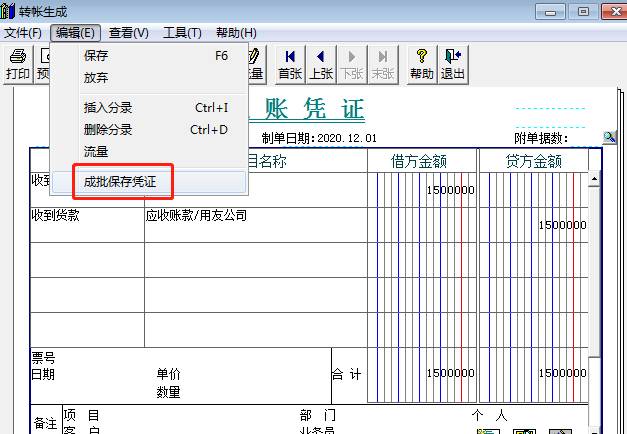
Task: Click the 单价 label
Action: click(168, 374)
